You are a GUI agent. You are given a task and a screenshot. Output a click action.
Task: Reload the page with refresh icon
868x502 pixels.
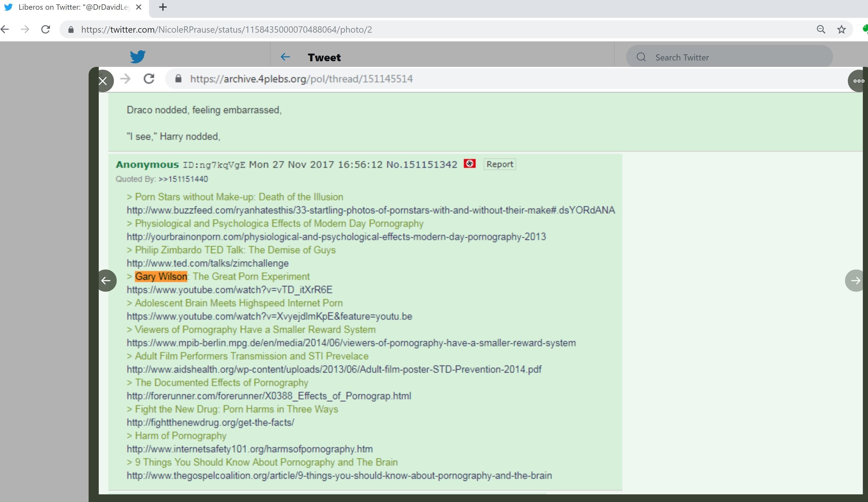pyautogui.click(x=45, y=29)
